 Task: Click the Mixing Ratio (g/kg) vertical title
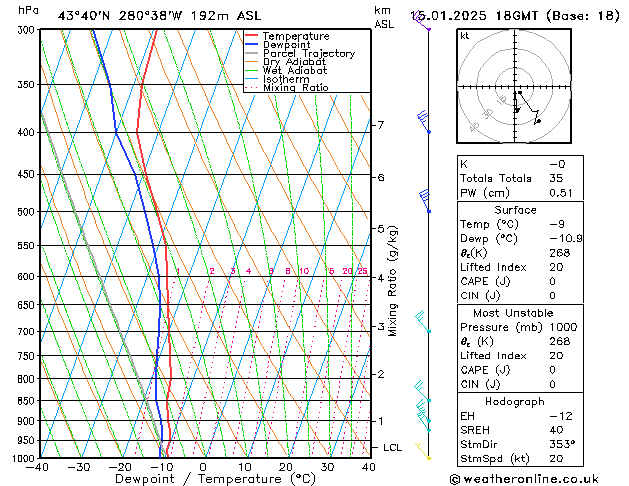(393, 281)
